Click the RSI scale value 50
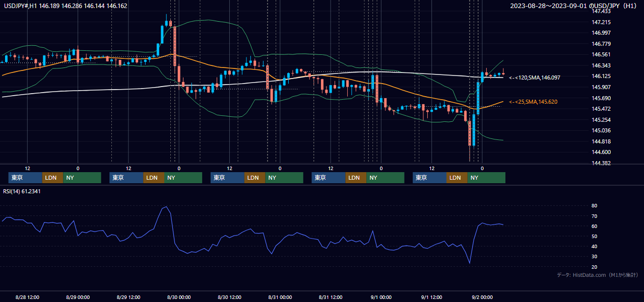644x302 pixels. click(595, 237)
